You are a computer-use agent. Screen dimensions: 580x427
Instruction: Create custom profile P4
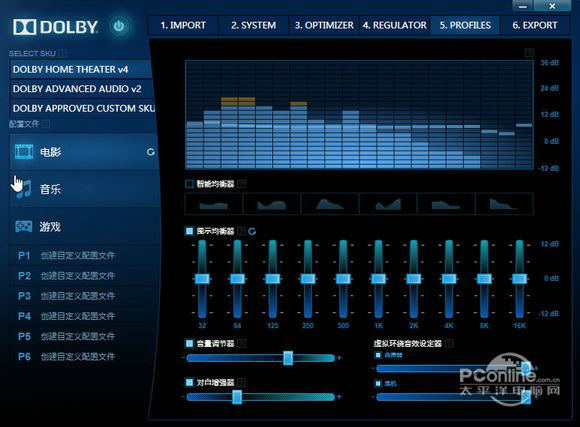85,316
